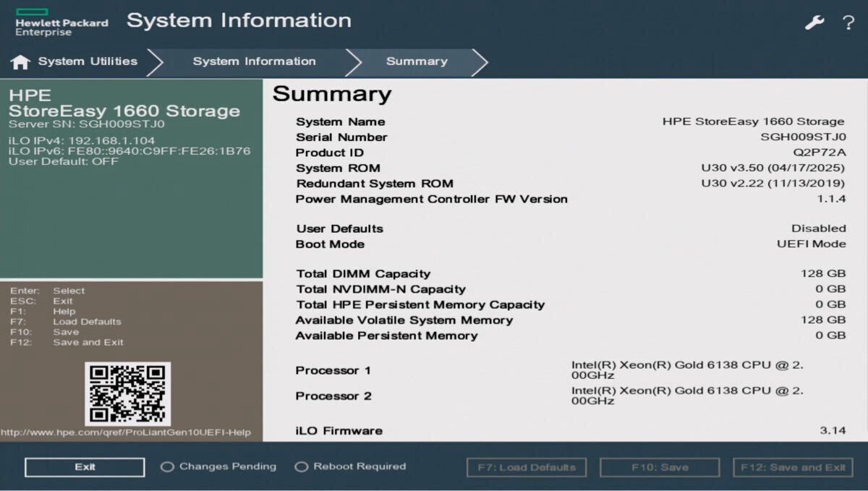The height and width of the screenshot is (491, 868).
Task: Select the System Name row label
Action: click(x=341, y=121)
